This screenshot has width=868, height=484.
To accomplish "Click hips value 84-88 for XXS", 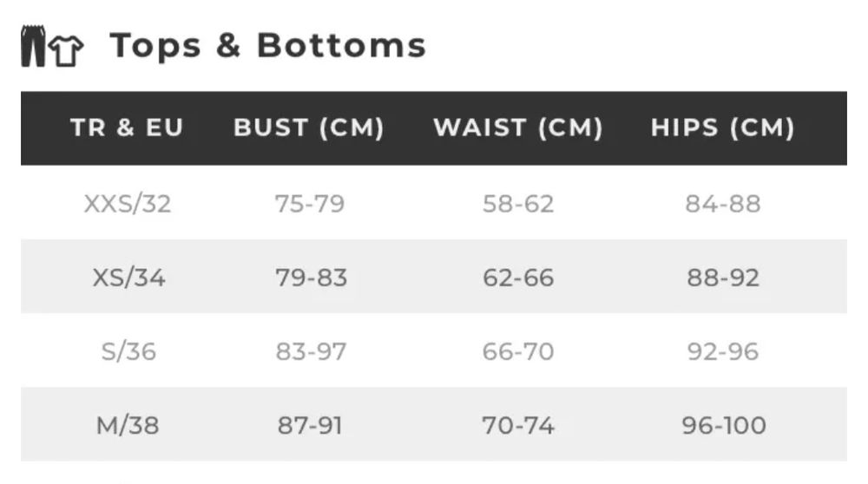I will [723, 204].
